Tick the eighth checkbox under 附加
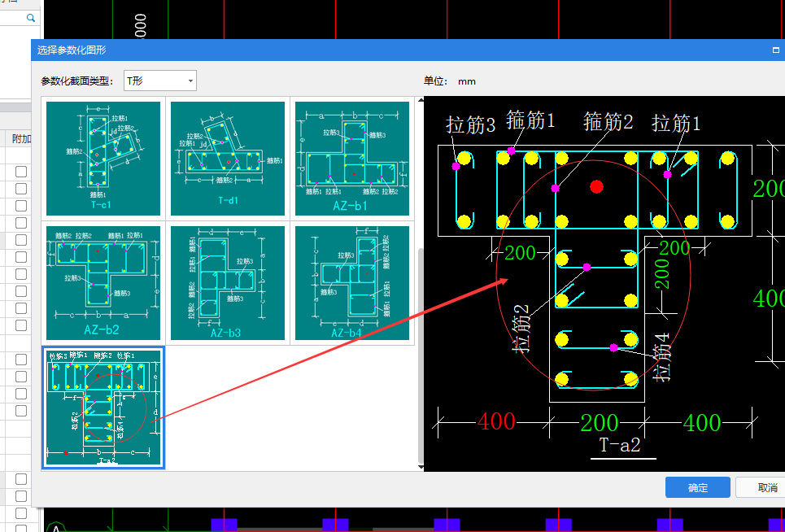 (x=21, y=291)
